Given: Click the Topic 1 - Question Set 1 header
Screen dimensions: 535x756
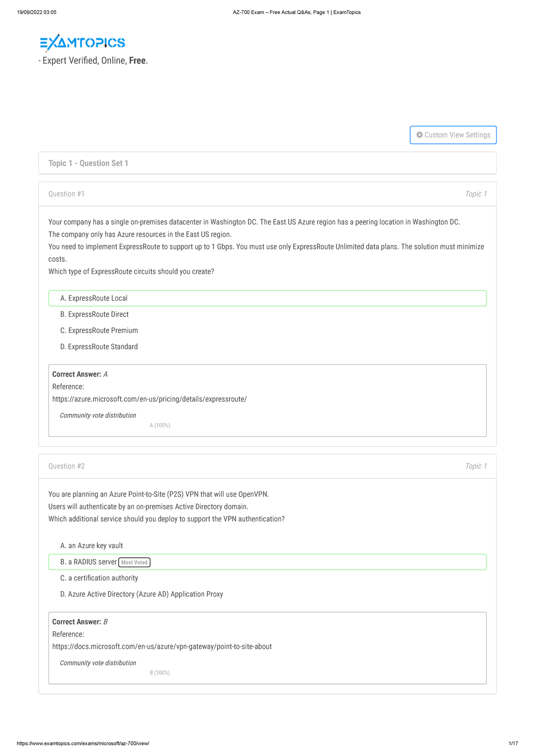Looking at the screenshot, I should point(88,163).
